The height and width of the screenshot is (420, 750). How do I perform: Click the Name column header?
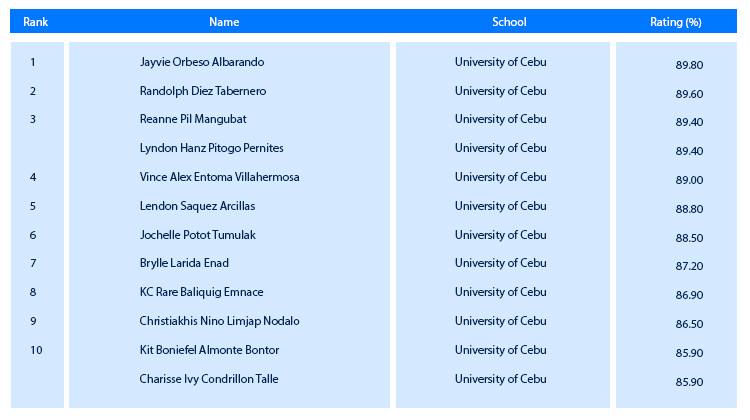(x=224, y=22)
